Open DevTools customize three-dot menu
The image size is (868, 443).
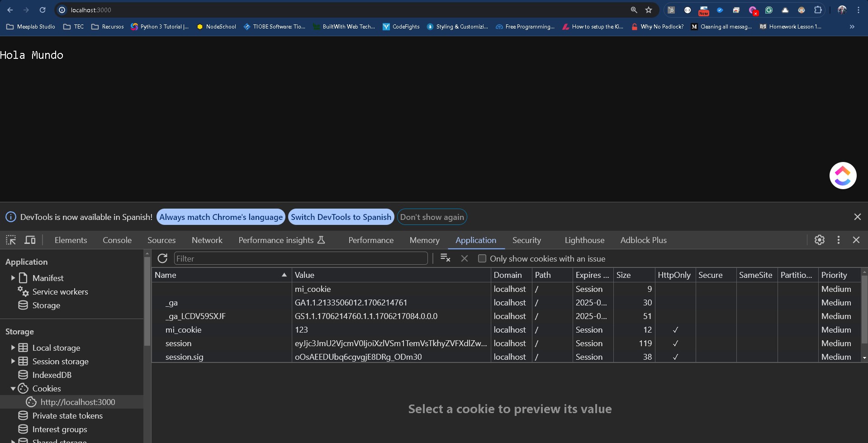(838, 240)
